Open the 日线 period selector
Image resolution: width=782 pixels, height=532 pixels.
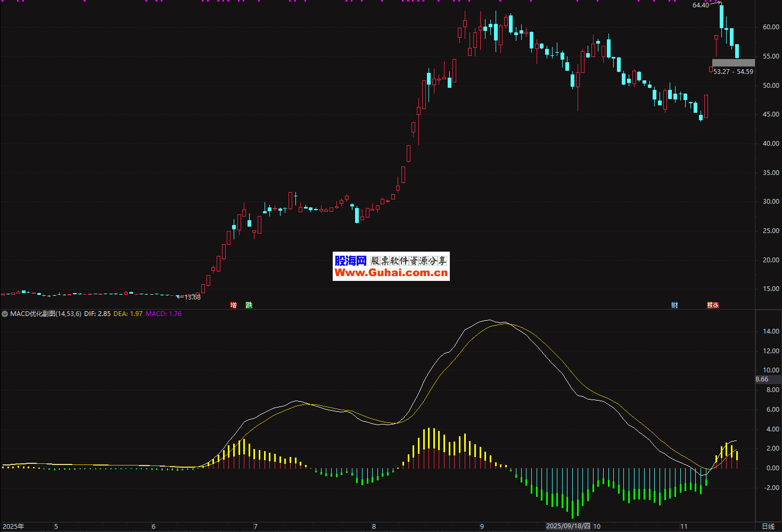coord(768,527)
